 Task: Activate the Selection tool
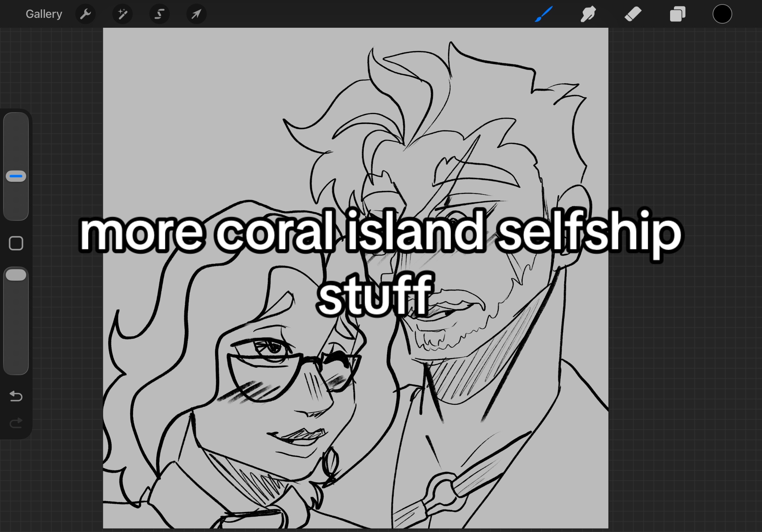pos(160,14)
